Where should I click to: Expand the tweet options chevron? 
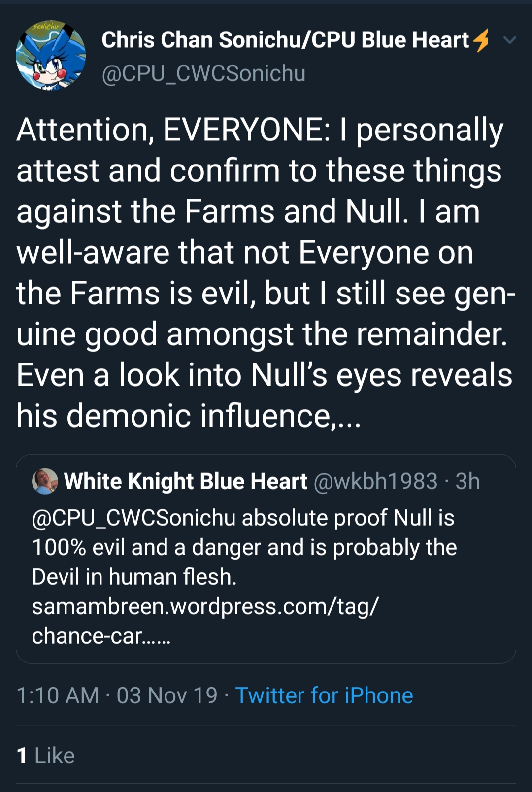(x=510, y=40)
